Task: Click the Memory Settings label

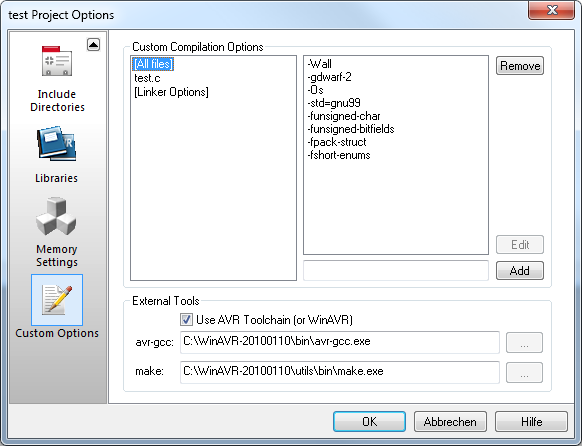Action: pos(57,256)
